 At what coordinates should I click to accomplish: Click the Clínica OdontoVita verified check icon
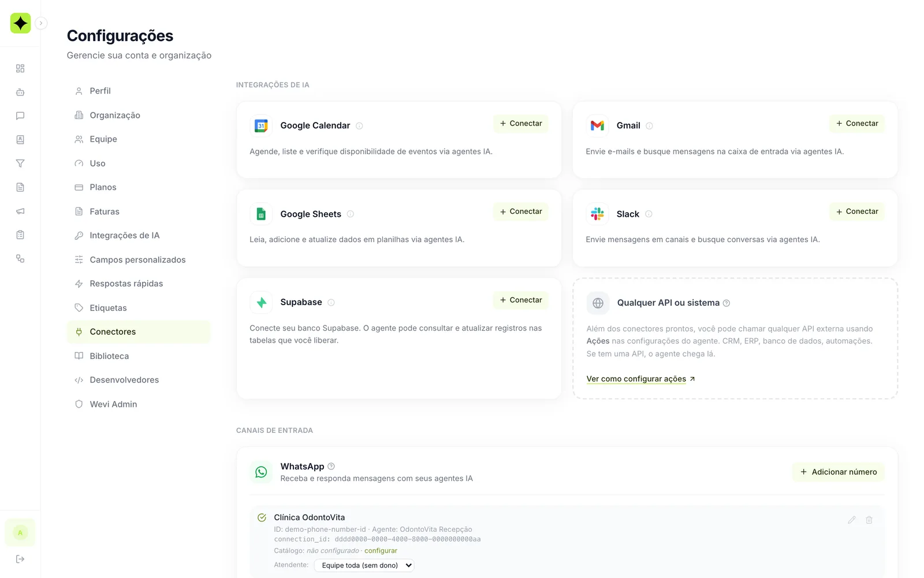click(262, 517)
